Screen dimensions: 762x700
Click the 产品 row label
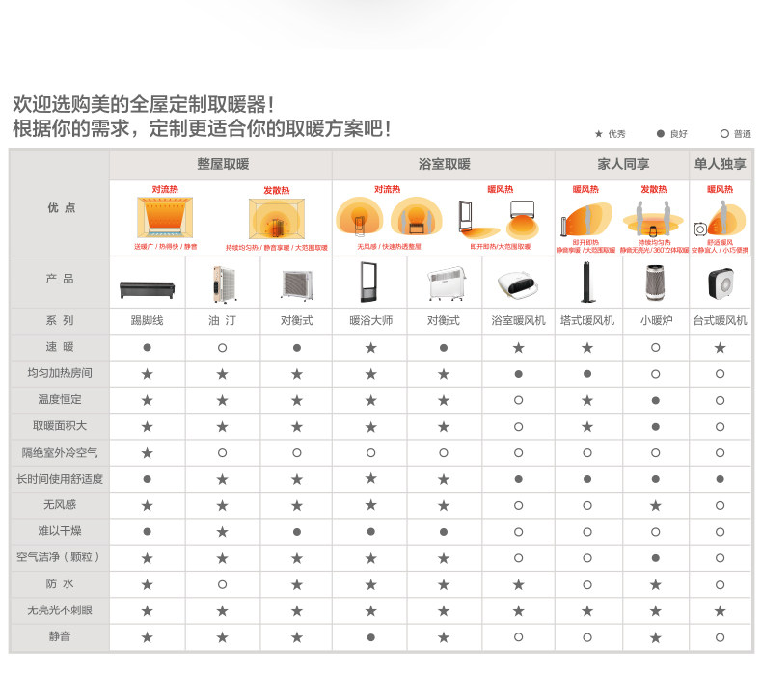click(x=60, y=279)
